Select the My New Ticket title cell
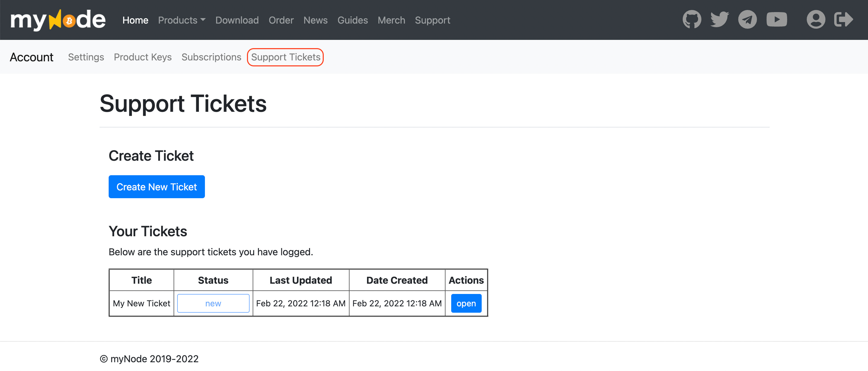Image resolution: width=868 pixels, height=371 pixels. point(141,303)
